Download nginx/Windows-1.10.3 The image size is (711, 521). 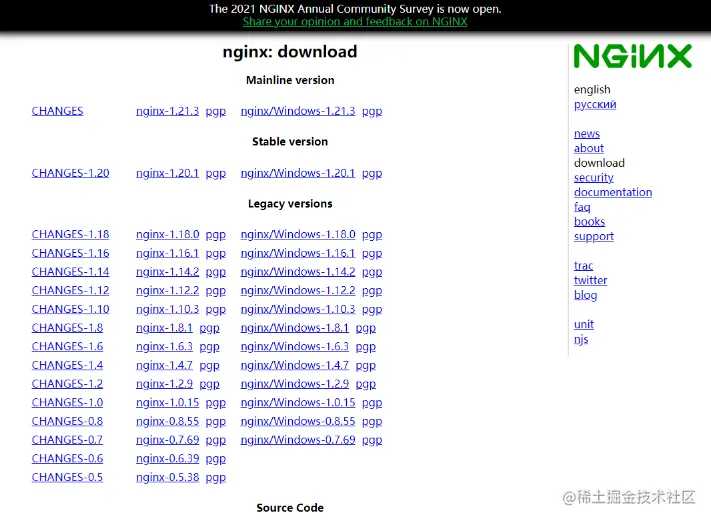point(298,309)
